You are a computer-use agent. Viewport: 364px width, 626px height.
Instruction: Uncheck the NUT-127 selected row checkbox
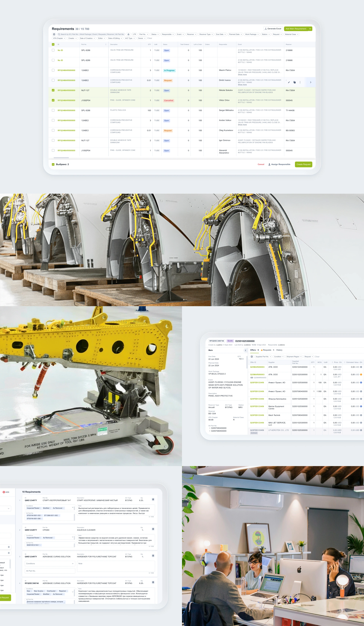[x=53, y=90]
